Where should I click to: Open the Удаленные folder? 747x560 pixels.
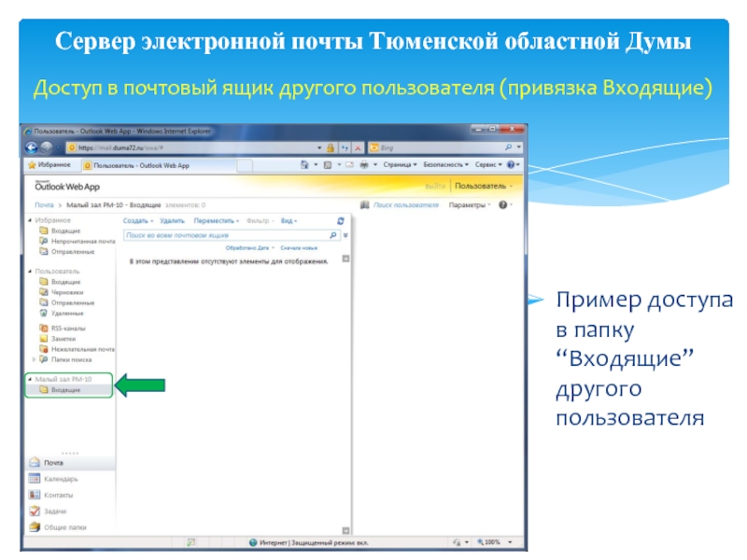(x=62, y=314)
